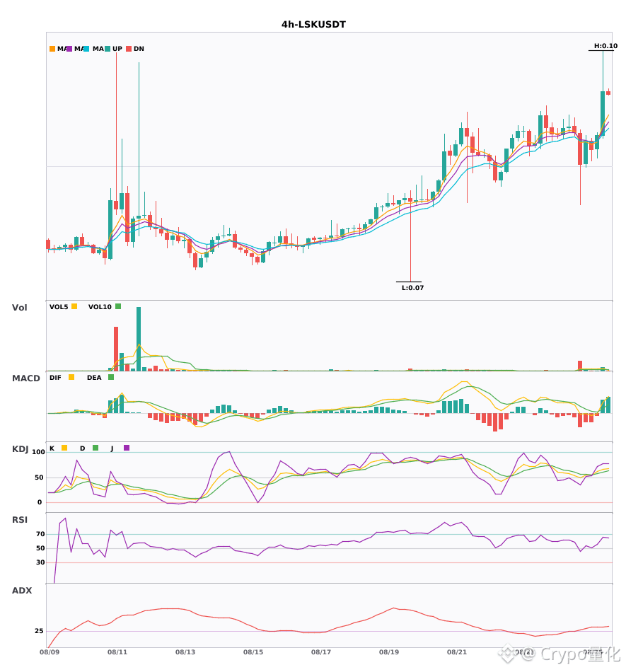626x672 pixels.
Task: Click the yellow DIF swatch
Action: pyautogui.click(x=71, y=377)
